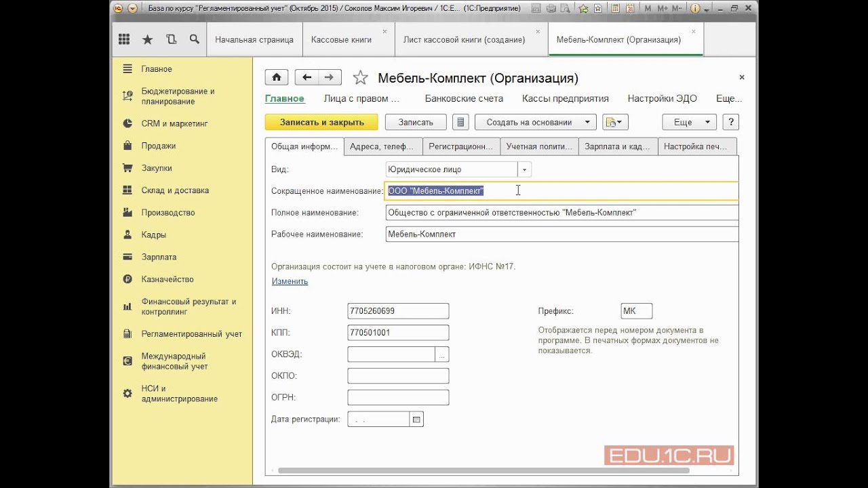Click the M memory button in title bar
This screenshot has height=488, width=868.
coord(647,9)
